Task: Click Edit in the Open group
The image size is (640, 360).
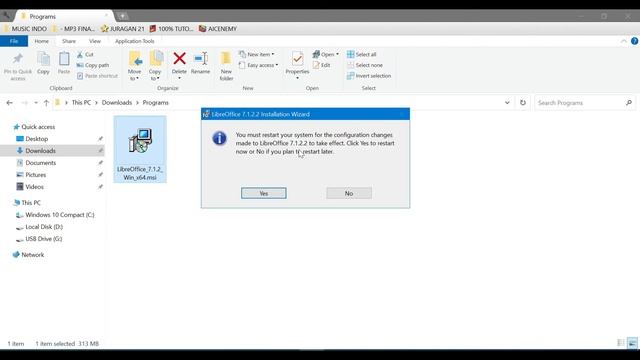Action: (321, 65)
